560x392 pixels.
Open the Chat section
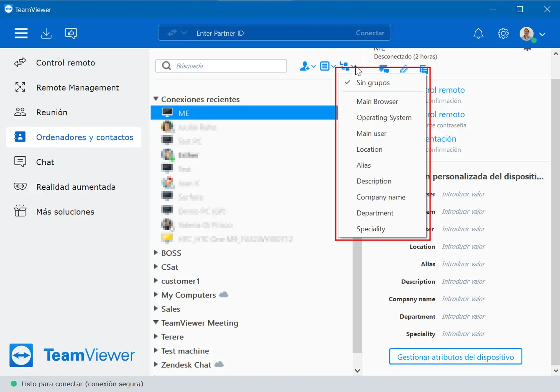point(74,162)
